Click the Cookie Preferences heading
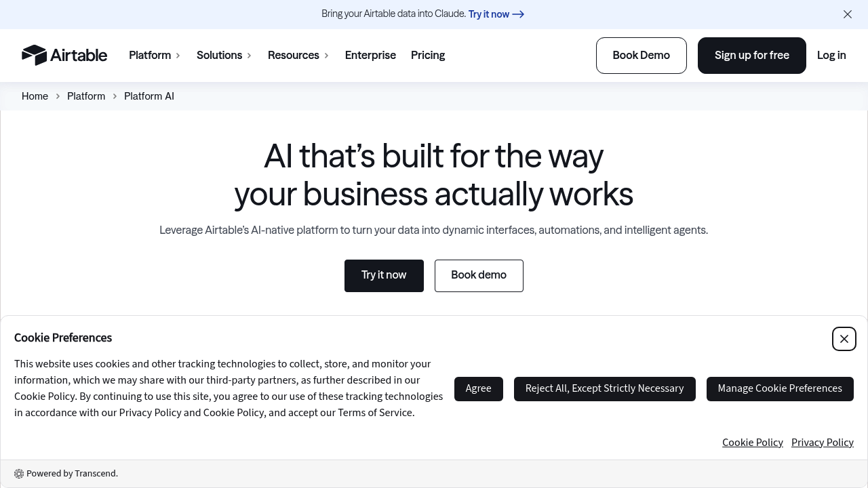The height and width of the screenshot is (488, 868). pos(63,338)
